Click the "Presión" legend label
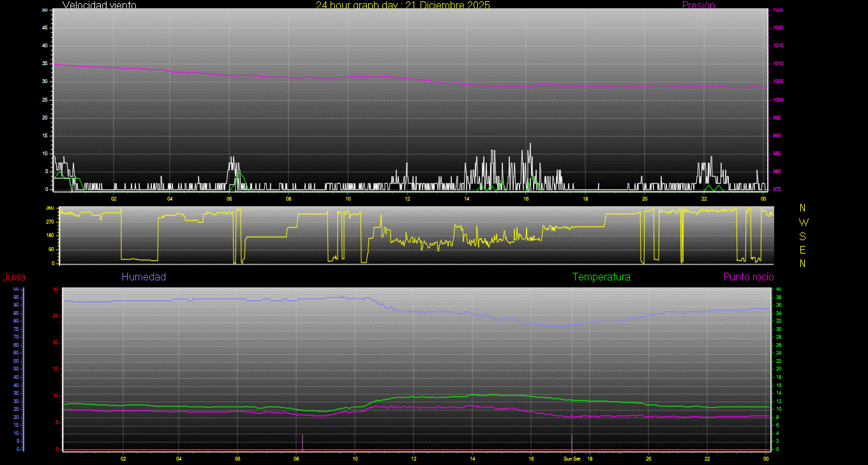 point(698,5)
